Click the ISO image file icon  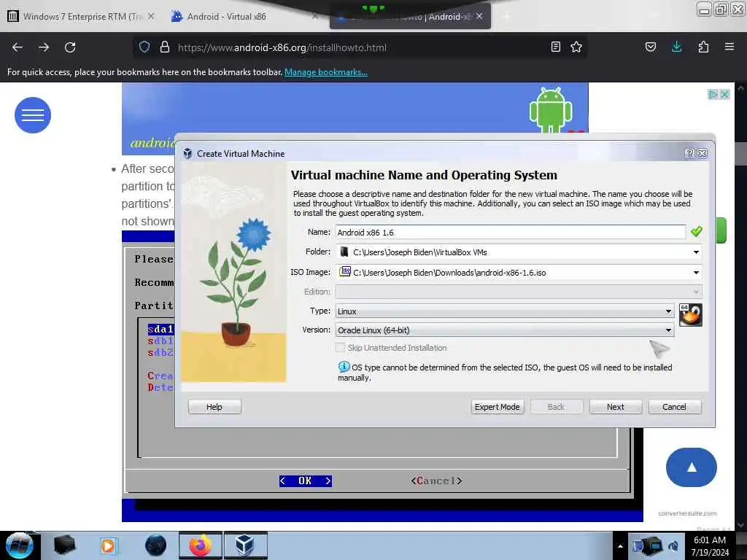point(345,271)
